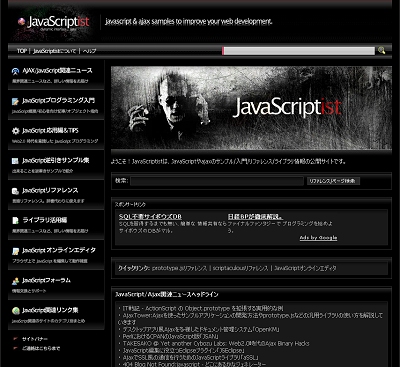Open the SQL不要サイボウズDB ad link
Screen dimensions: 400x367
tap(150, 217)
